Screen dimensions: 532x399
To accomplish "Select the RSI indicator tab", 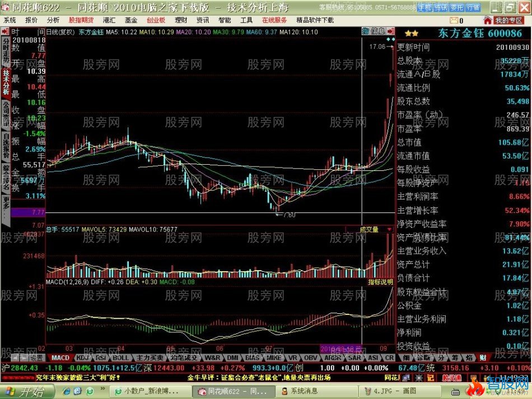I will click(x=101, y=358).
